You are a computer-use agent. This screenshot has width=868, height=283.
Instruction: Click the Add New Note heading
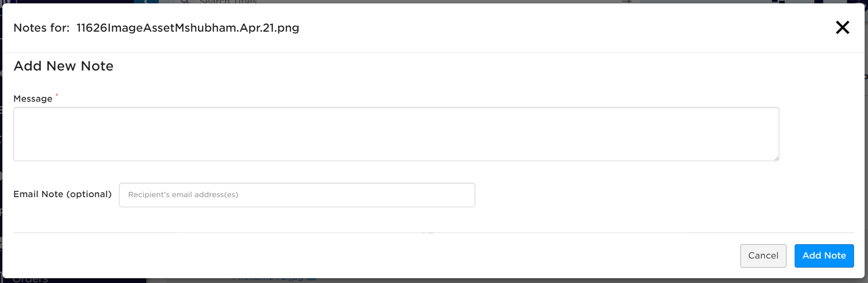click(63, 66)
